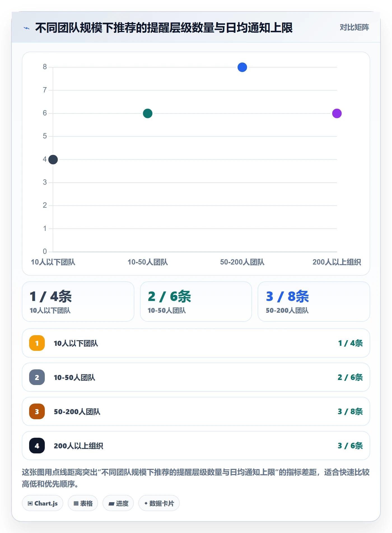Click the 1 / 4条 value in ranked row 1
This screenshot has width=392, height=533.
350,343
